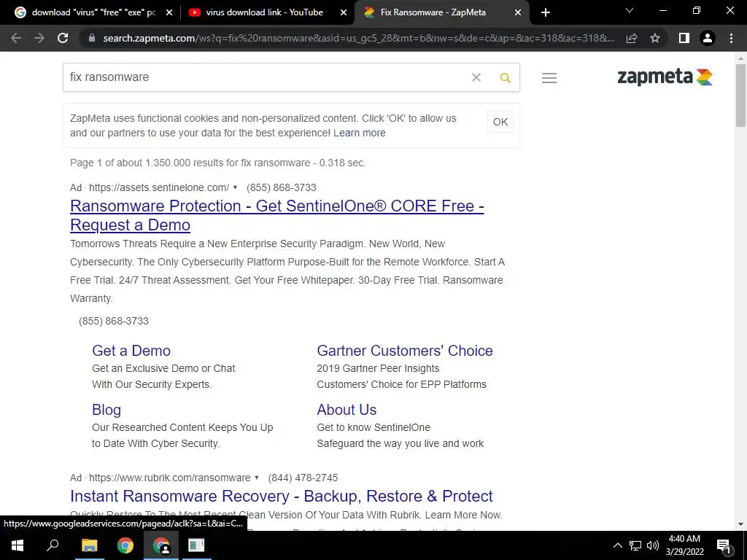
Task: Bookmark this page with the star
Action: click(655, 38)
